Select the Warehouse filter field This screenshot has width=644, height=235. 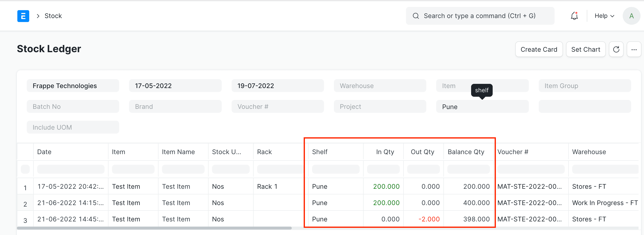click(380, 86)
